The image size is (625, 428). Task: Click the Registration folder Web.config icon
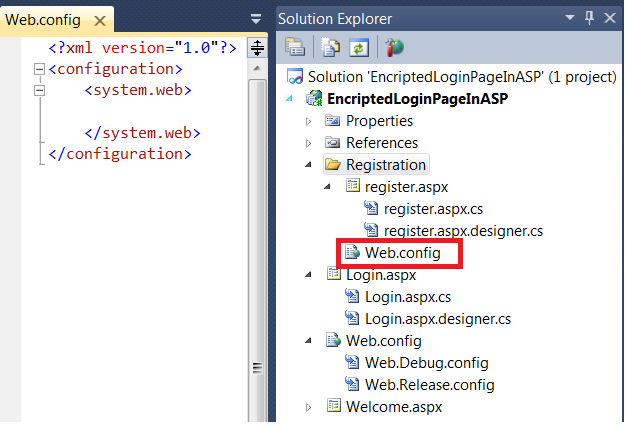[352, 252]
